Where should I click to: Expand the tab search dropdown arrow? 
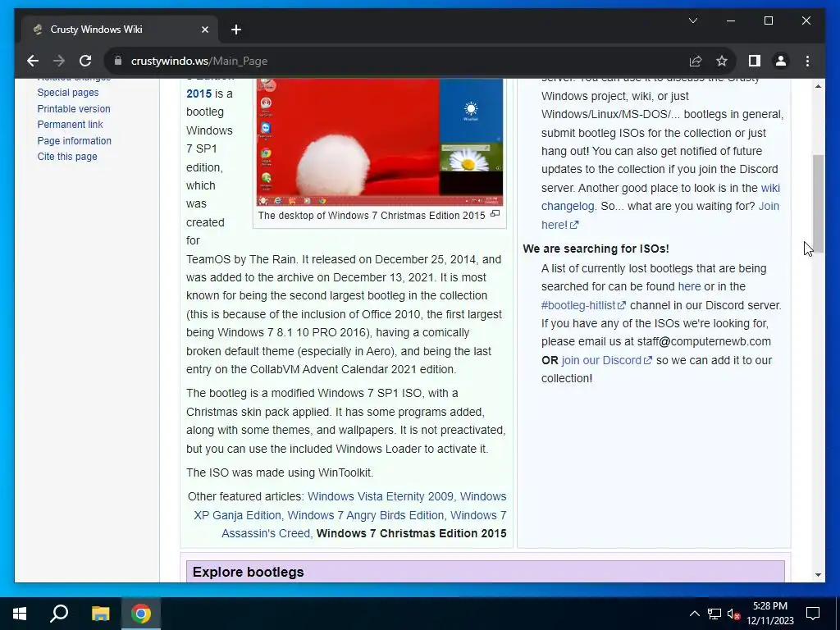pos(692,21)
